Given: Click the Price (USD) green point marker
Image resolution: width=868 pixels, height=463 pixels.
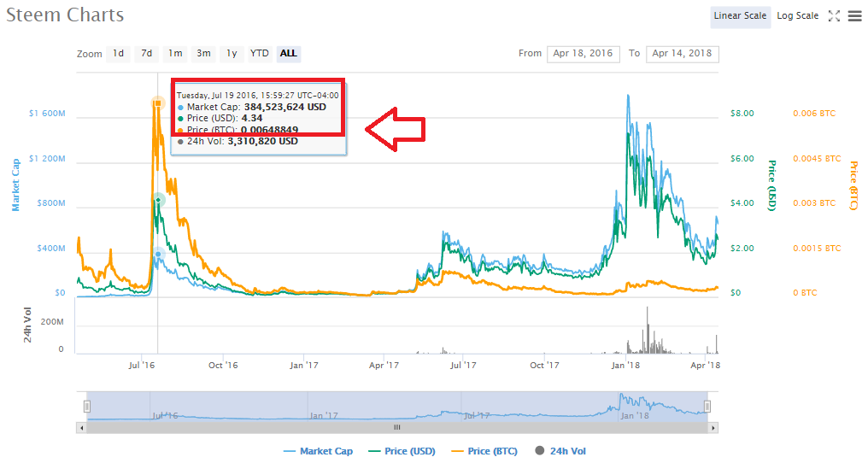Looking at the screenshot, I should [158, 200].
